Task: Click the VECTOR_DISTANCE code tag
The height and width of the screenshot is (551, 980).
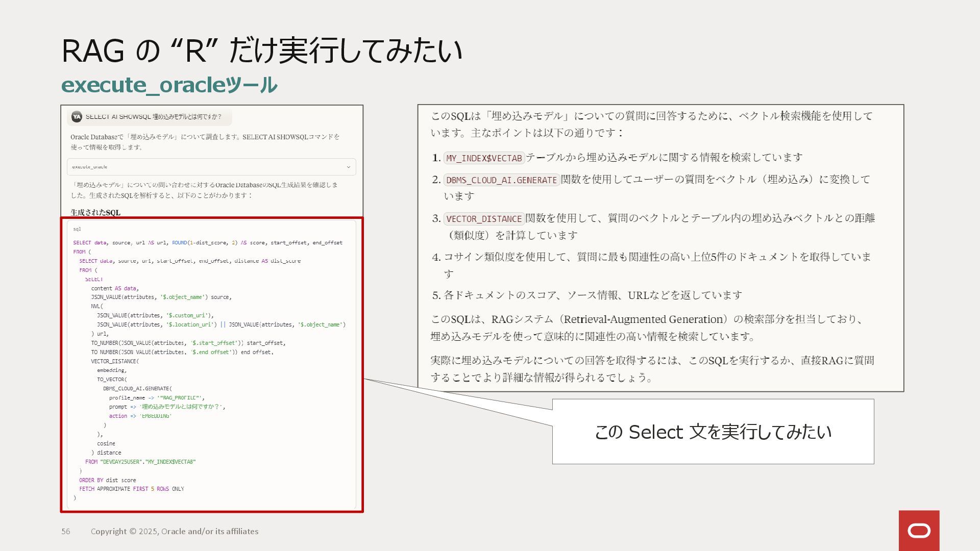Action: 484,219
